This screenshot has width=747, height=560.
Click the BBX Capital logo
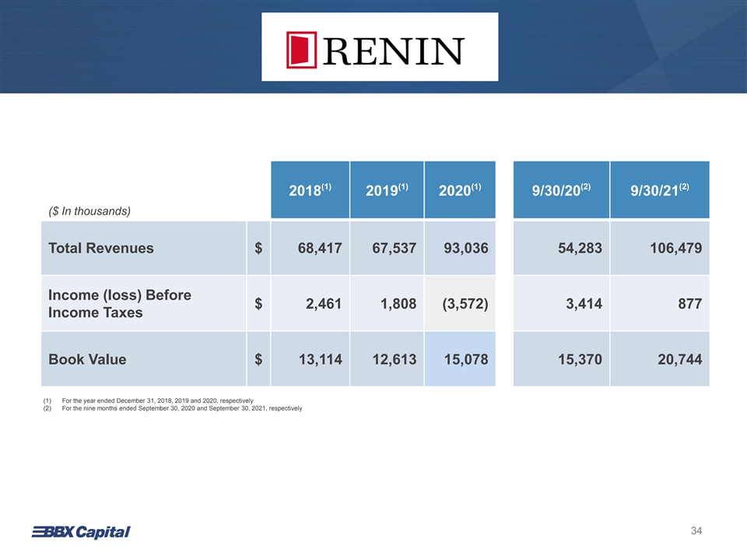pyautogui.click(x=80, y=532)
